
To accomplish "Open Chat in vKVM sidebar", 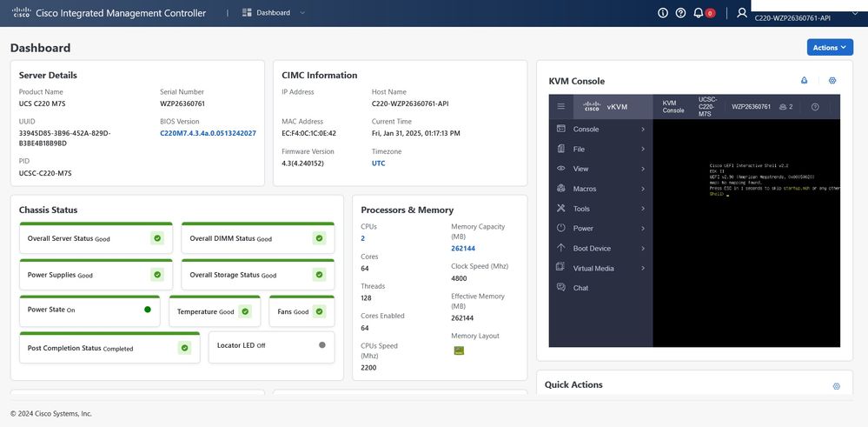I will (600, 288).
